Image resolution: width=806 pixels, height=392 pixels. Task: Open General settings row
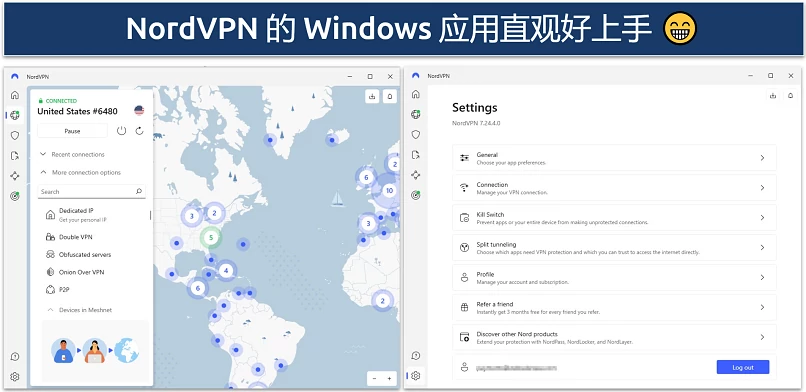[614, 158]
